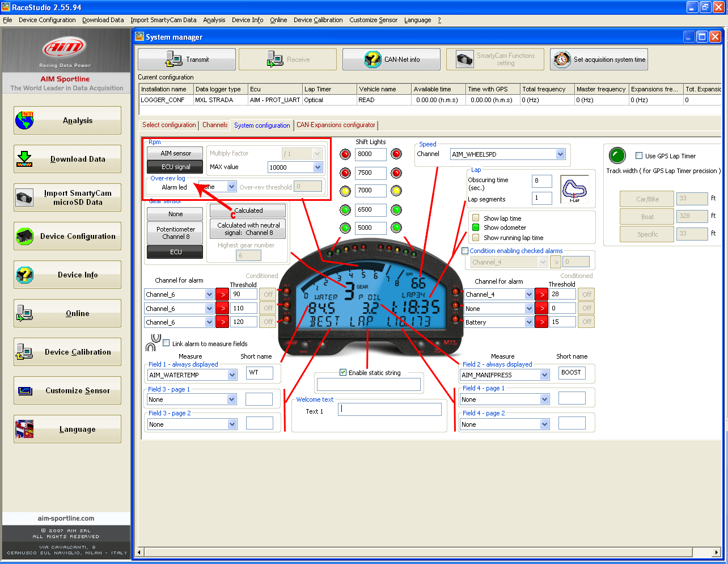728x564 pixels.
Task: Click the Import SmartyCam camera icon
Action: coord(24,197)
